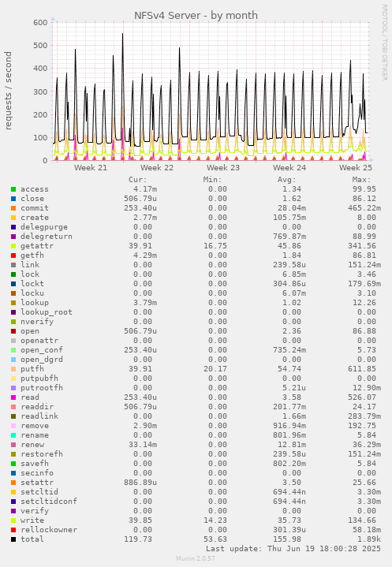This screenshot has height=567, width=392.
Task: Select the write legend color swatch
Action: 13,520
